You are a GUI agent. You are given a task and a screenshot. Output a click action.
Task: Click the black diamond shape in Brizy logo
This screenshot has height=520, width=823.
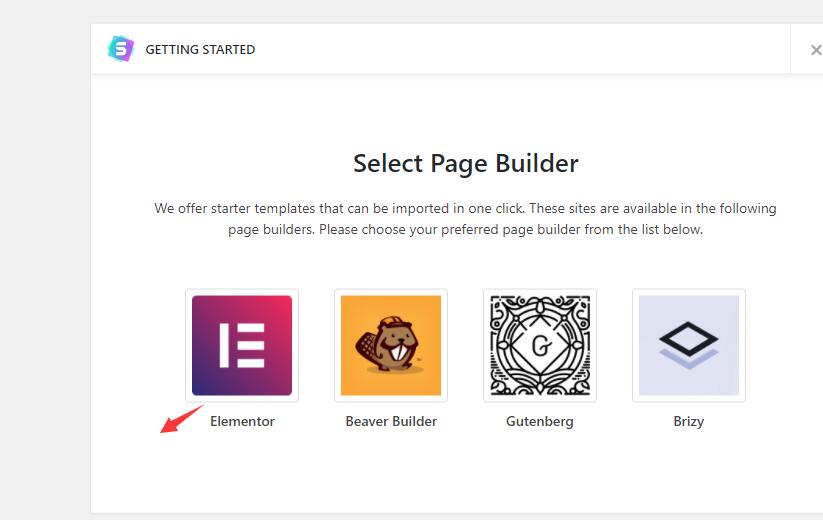click(x=689, y=339)
